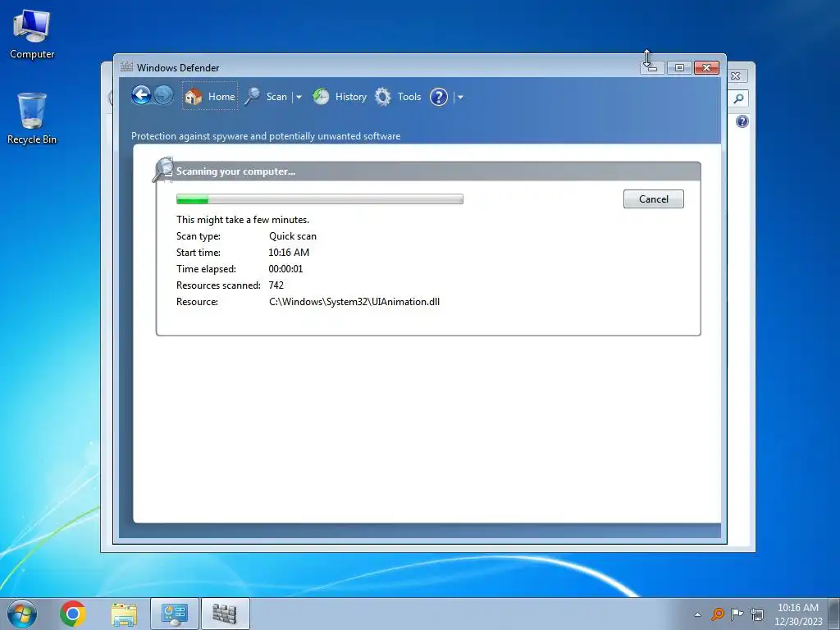Click the Home house icon
This screenshot has width=840, height=630.
[193, 97]
